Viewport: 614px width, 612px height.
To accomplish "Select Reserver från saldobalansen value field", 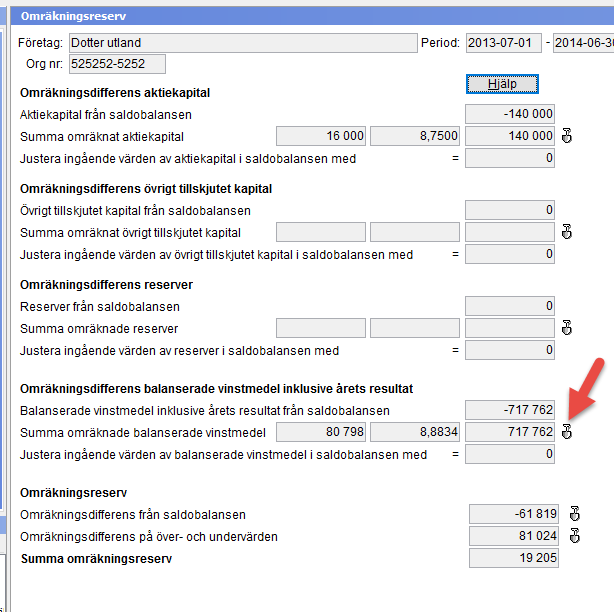I will (x=510, y=306).
